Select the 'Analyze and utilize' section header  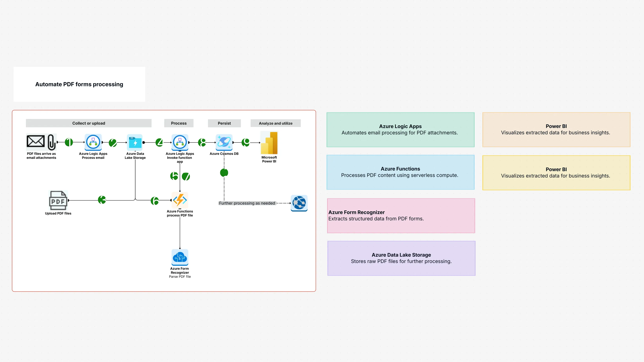pyautogui.click(x=276, y=123)
